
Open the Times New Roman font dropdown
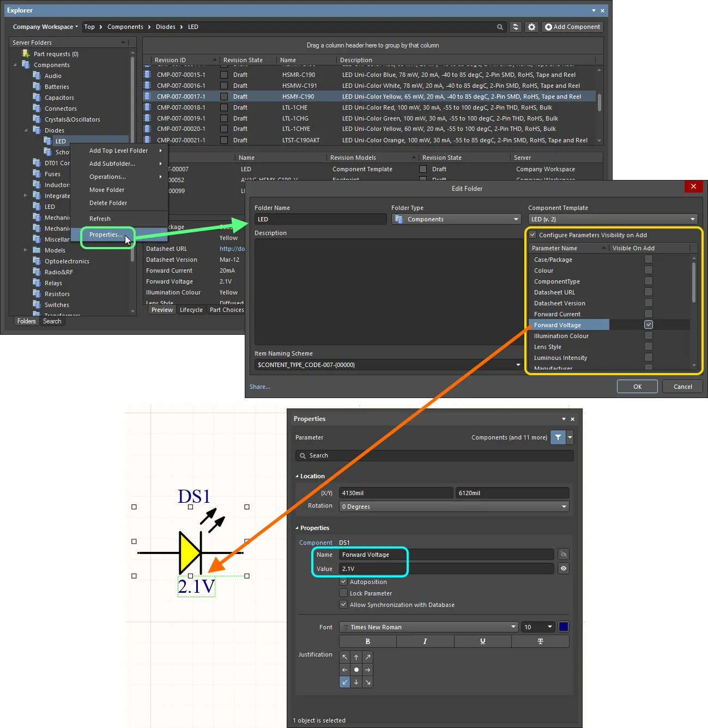[428, 627]
